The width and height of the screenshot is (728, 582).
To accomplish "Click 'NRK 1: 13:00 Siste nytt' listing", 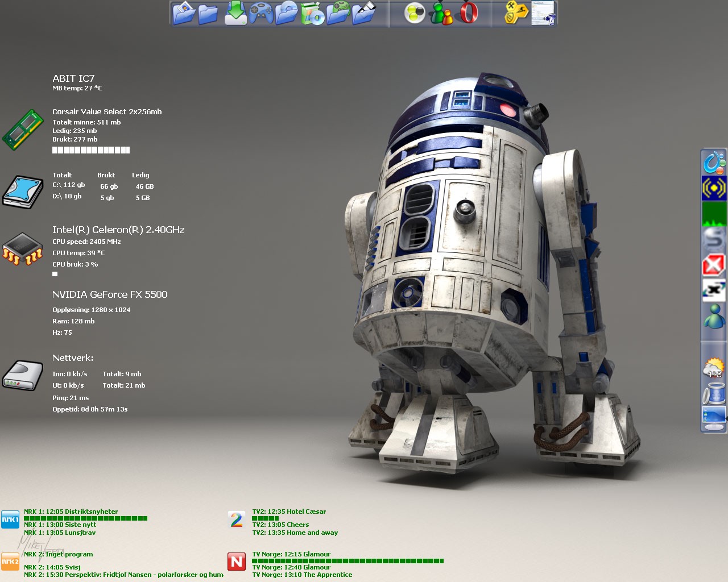I will (60, 525).
